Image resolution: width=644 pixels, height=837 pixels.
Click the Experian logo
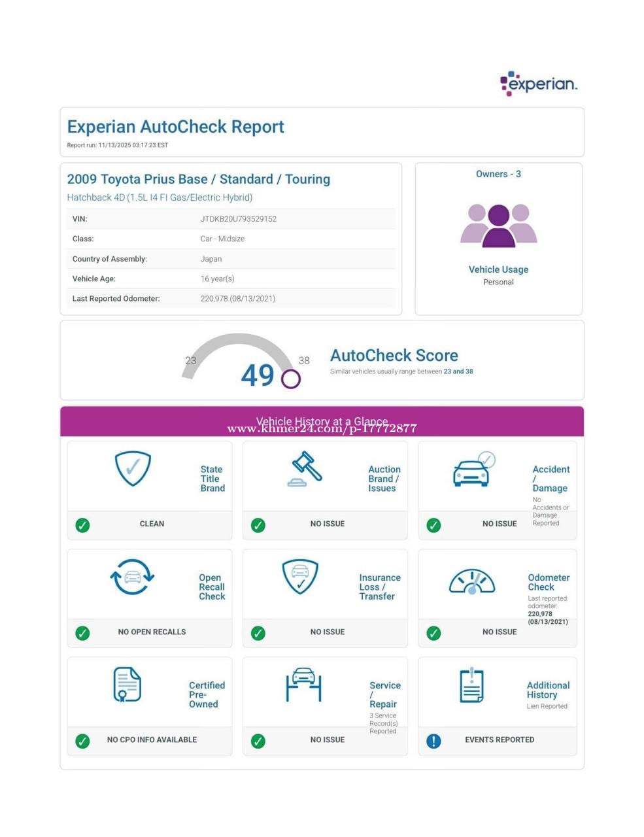[x=538, y=84]
